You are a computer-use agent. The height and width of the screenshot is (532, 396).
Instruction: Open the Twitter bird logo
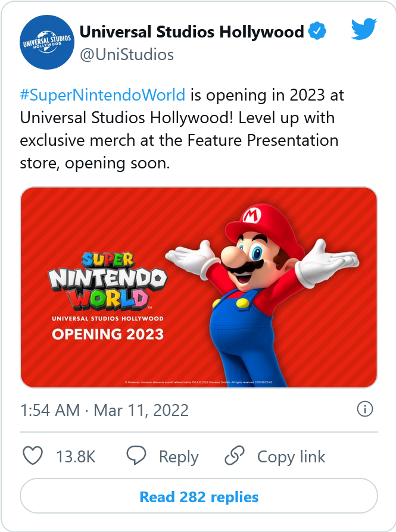363,30
